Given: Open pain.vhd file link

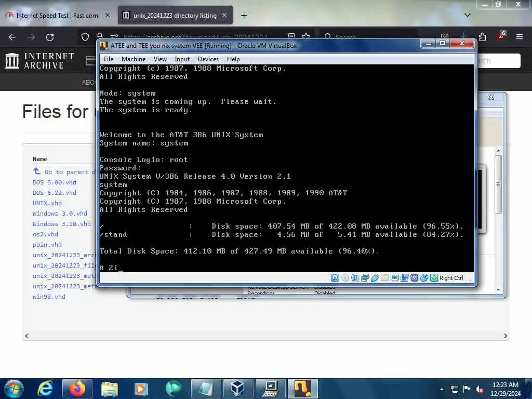Looking at the screenshot, I should (x=47, y=245).
